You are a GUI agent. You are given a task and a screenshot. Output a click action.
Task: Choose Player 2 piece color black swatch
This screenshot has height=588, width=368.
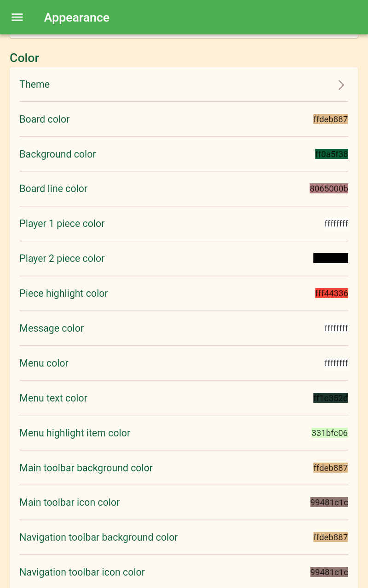(x=330, y=258)
